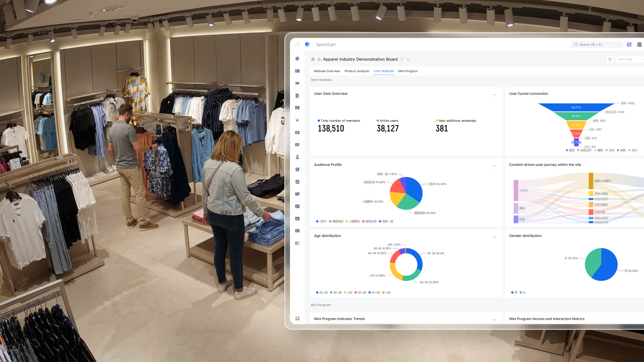Click the Product Analysis tab
The height and width of the screenshot is (362, 644).
(357, 71)
